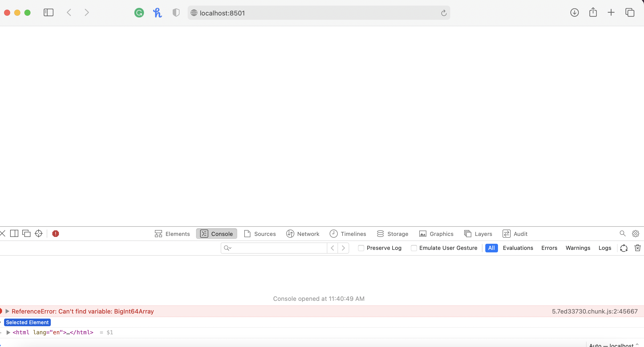Enable the Preserve Log checkbox
The image size is (644, 347).
[361, 248]
